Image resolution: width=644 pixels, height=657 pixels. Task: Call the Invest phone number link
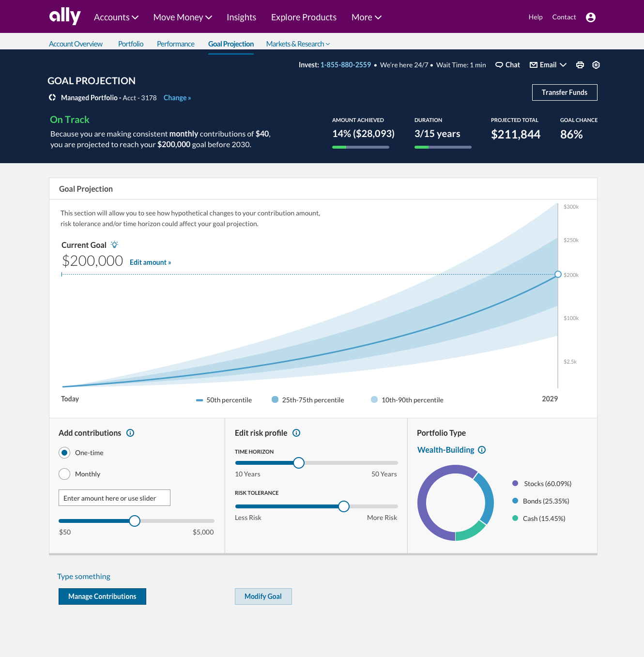click(346, 65)
